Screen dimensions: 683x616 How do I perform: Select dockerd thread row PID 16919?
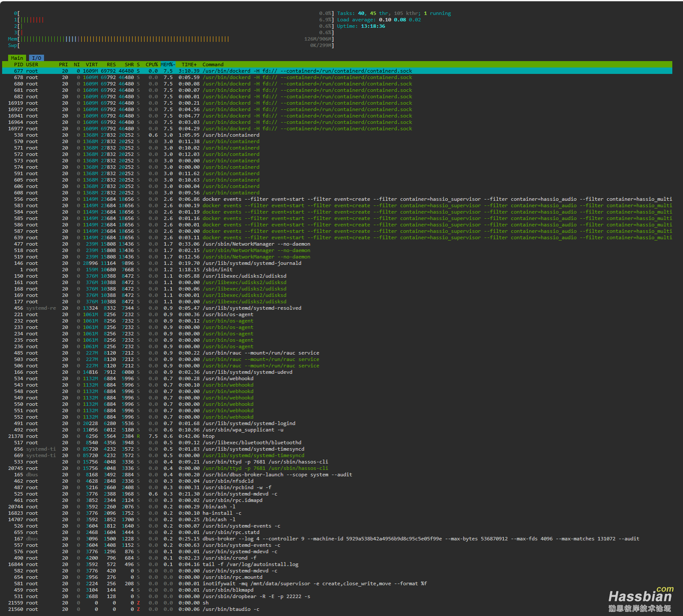pos(337,103)
